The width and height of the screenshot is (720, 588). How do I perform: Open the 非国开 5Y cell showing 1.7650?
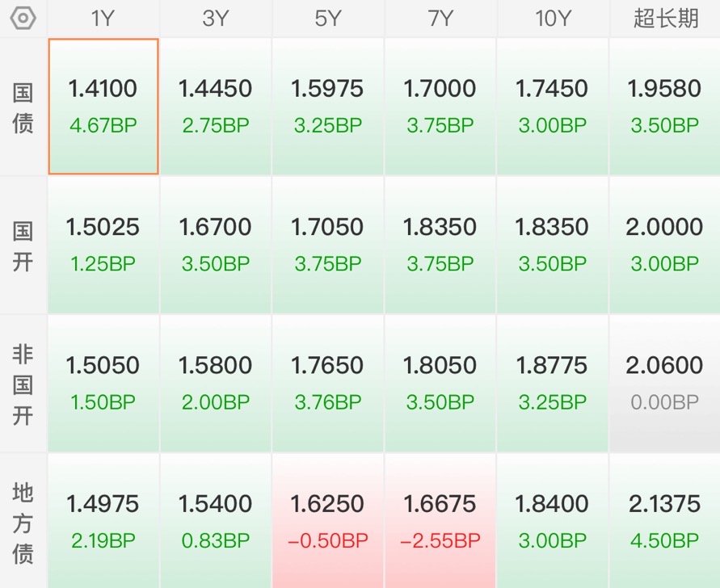click(x=328, y=384)
